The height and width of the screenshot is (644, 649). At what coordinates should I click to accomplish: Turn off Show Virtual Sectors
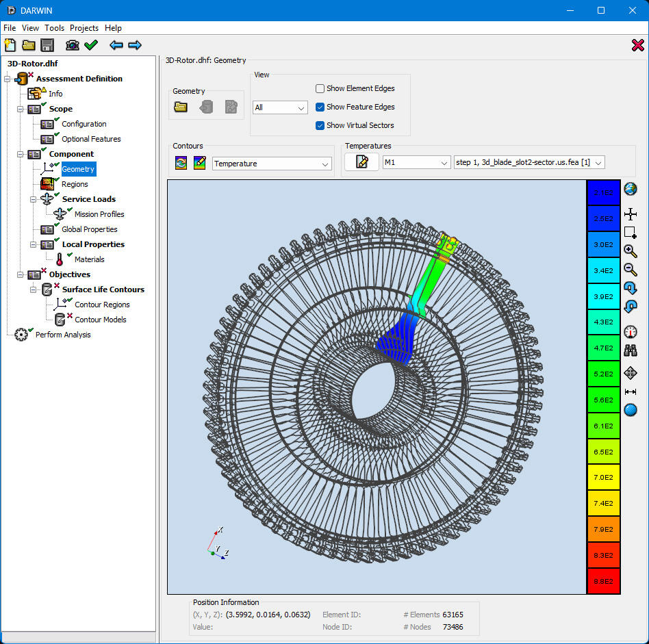[320, 125]
